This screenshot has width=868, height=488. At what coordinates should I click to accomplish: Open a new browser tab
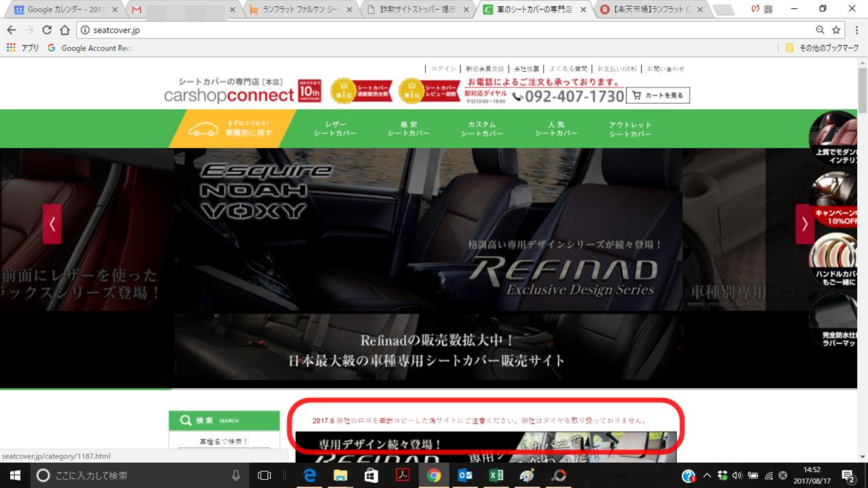(x=724, y=10)
